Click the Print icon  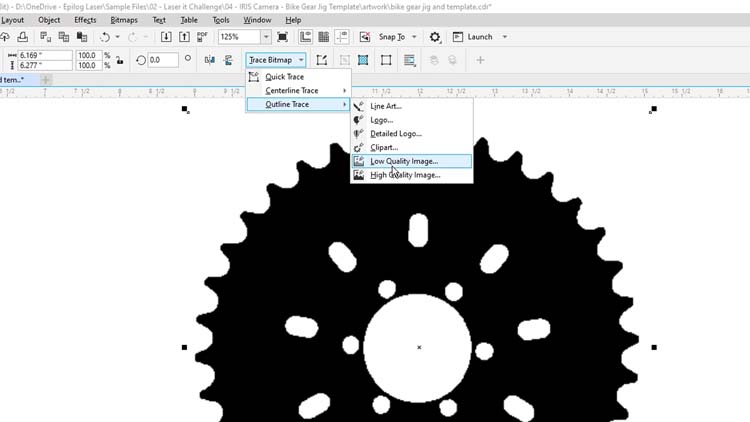[x=22, y=37]
